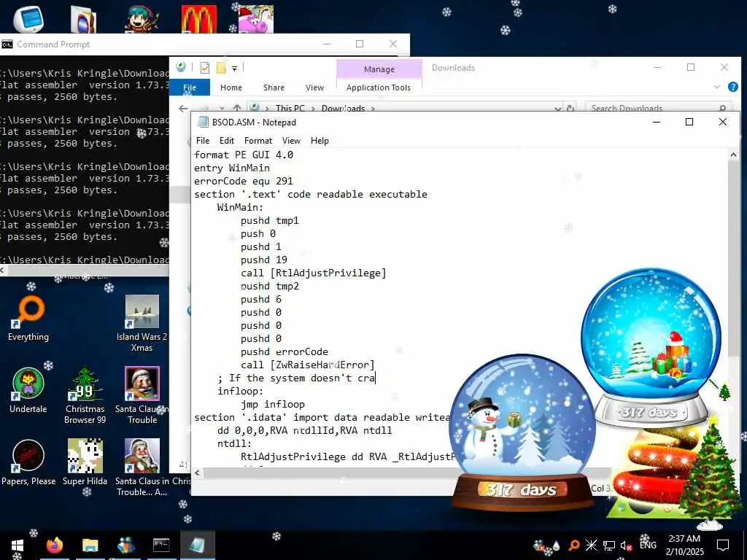Click Notepad vertical scrollbar up arrow

pyautogui.click(x=733, y=155)
